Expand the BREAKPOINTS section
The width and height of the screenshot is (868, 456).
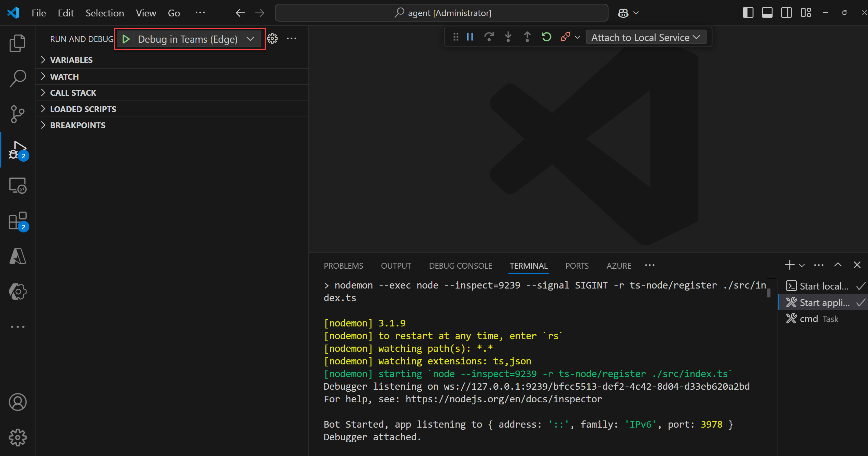[172, 125]
